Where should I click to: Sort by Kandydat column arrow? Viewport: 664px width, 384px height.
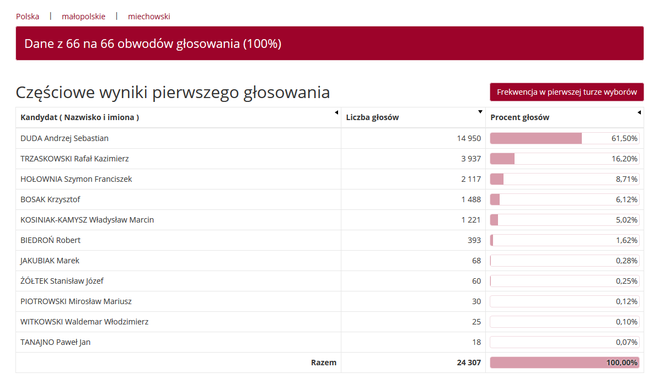(336, 113)
